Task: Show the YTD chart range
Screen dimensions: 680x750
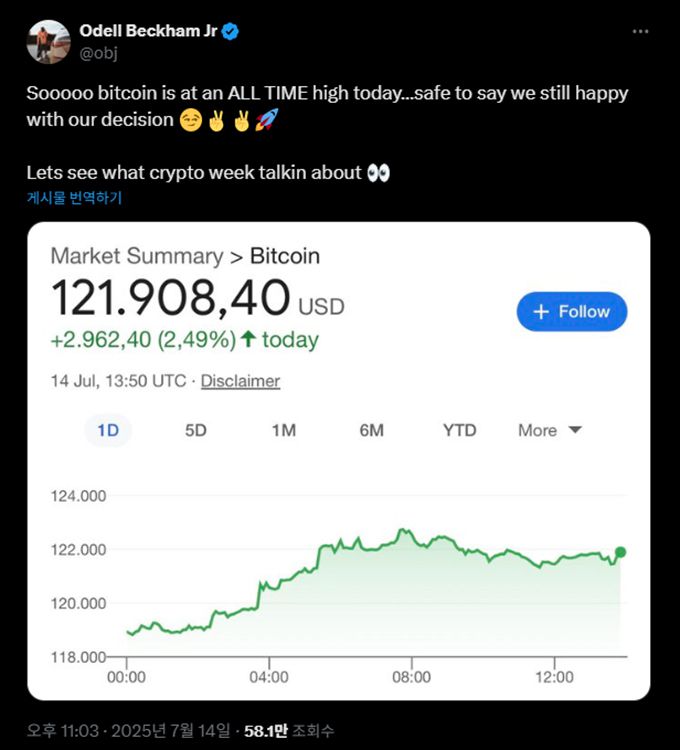Action: click(459, 430)
